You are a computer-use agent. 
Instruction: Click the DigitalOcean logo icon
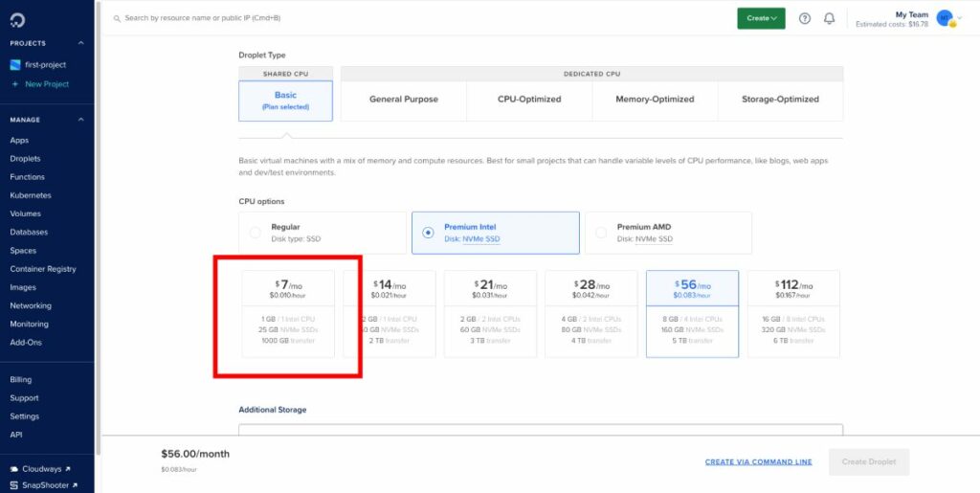pos(17,21)
